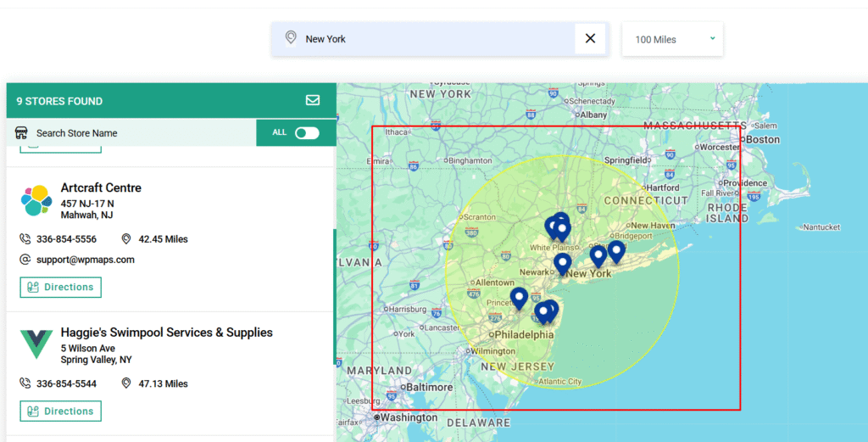Click the @ icon beside support@wpmaps.com
The height and width of the screenshot is (442, 868).
[x=25, y=260]
